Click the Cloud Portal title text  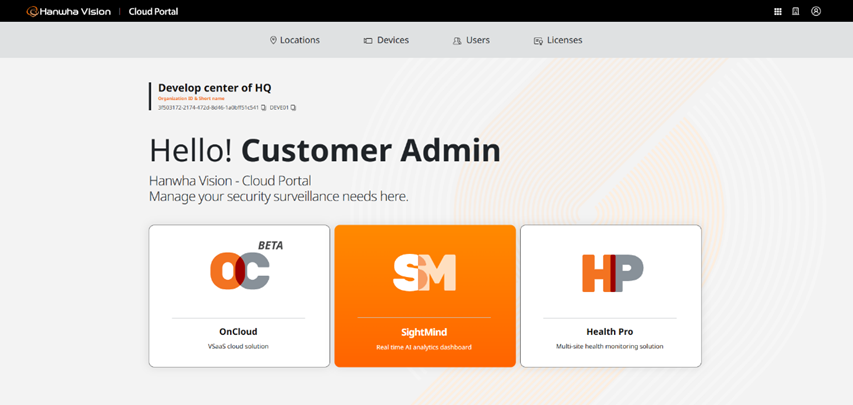(153, 11)
